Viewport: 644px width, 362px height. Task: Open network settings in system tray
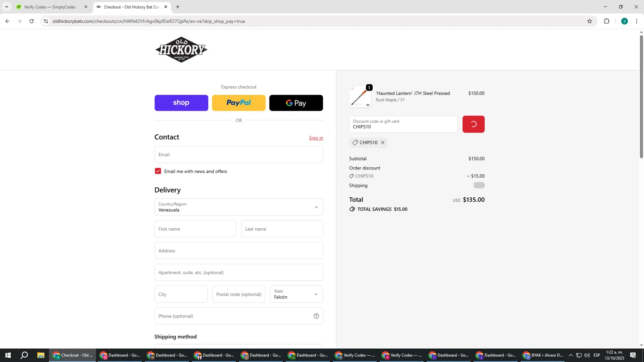579,355
